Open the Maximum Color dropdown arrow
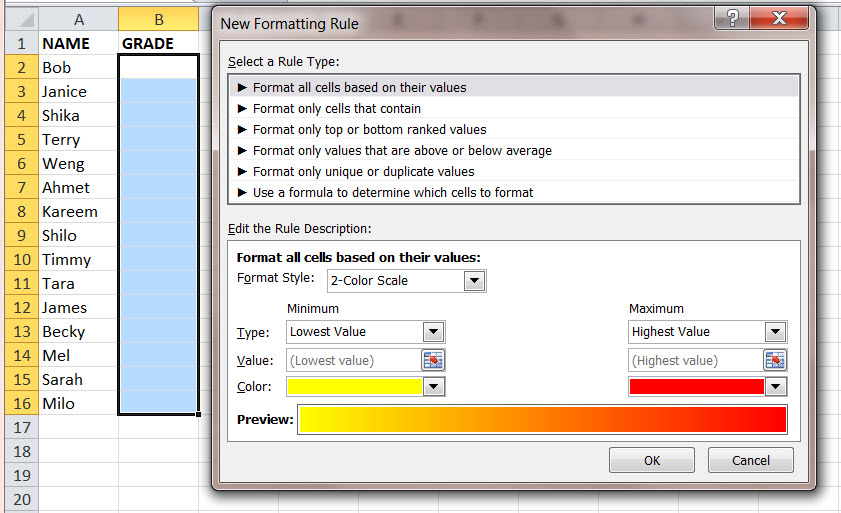The height and width of the screenshot is (513, 841). click(776, 386)
